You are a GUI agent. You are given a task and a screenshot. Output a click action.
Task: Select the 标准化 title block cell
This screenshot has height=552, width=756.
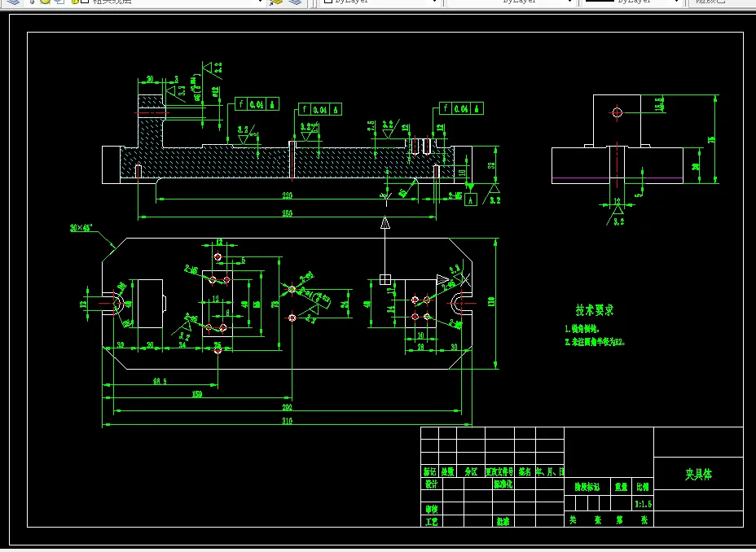(x=503, y=484)
